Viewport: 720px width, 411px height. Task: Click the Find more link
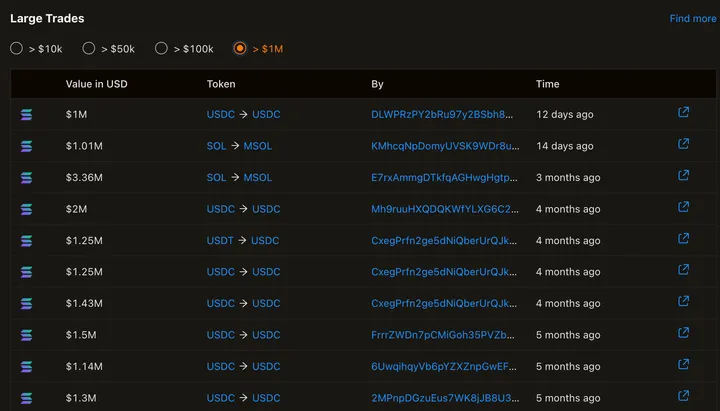click(692, 19)
